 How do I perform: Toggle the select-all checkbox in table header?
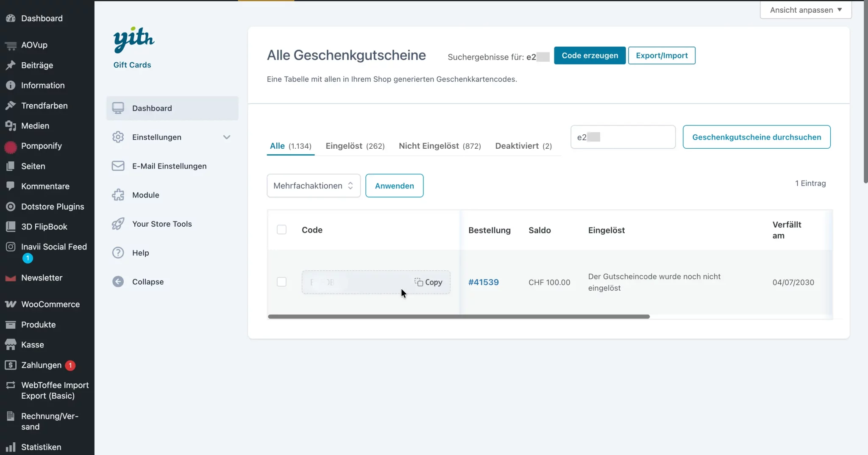[x=281, y=230]
